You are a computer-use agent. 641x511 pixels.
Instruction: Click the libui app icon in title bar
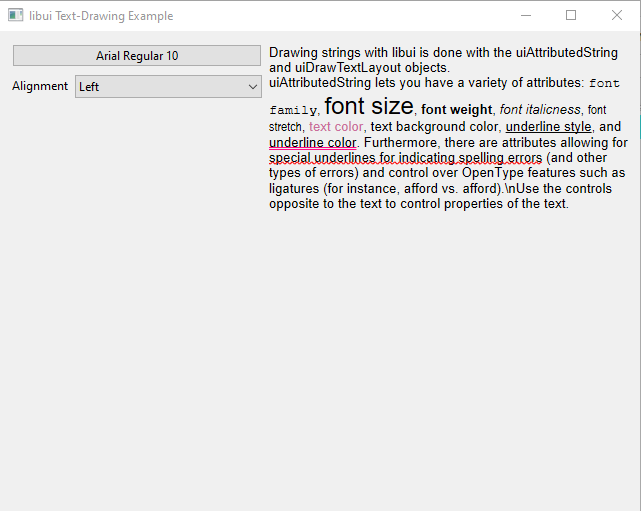[x=16, y=16]
